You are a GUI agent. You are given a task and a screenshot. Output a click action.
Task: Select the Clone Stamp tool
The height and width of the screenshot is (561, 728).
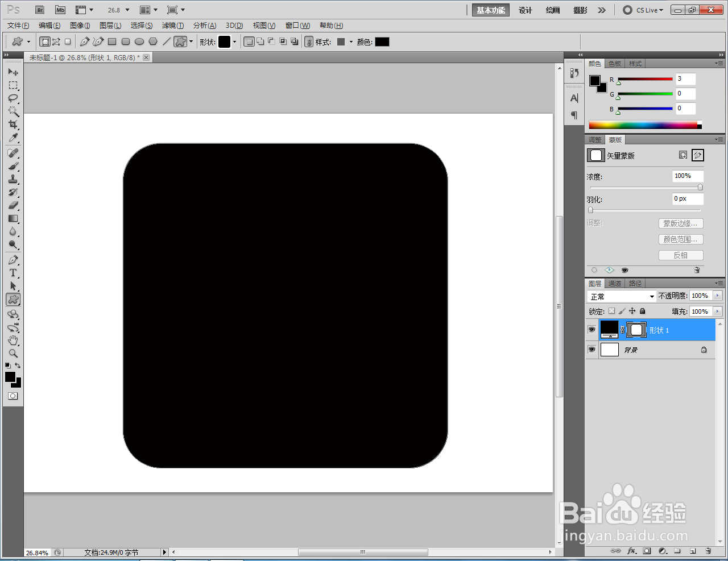coord(13,179)
